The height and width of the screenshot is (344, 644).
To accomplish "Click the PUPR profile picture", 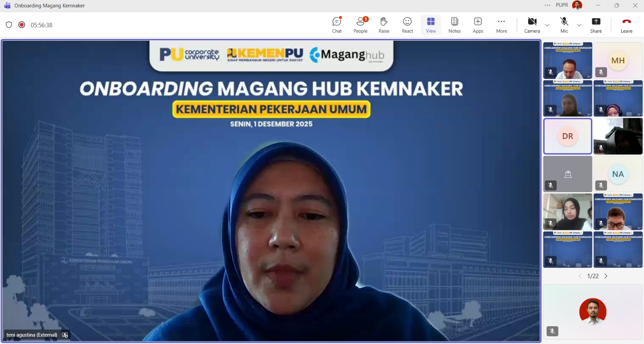I will click(577, 5).
